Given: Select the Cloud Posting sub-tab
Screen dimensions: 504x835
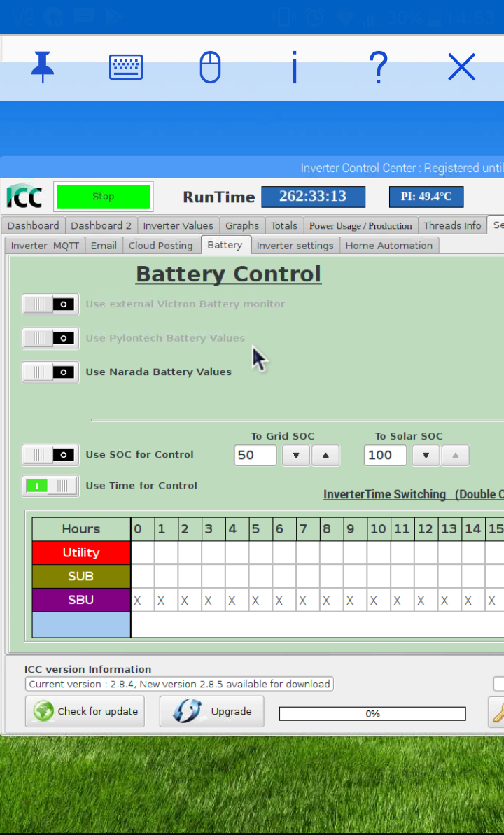Looking at the screenshot, I should click(161, 246).
